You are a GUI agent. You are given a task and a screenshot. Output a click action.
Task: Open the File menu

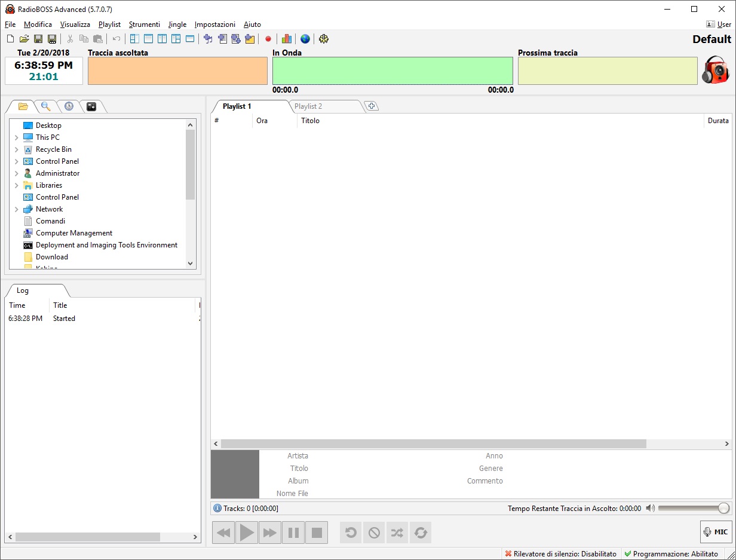pos(10,25)
